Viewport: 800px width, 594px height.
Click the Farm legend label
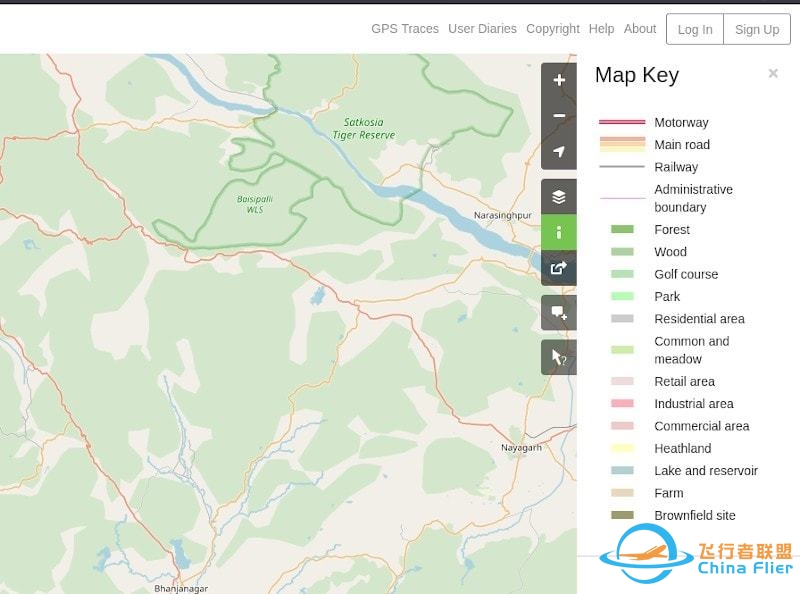[668, 493]
